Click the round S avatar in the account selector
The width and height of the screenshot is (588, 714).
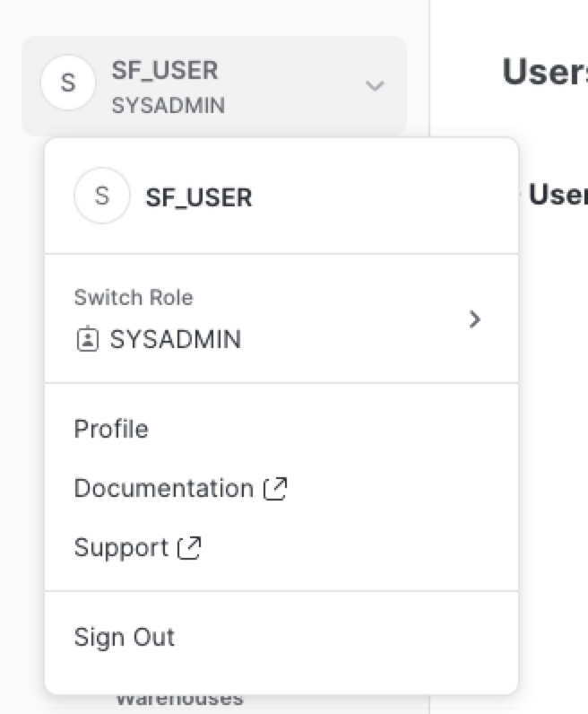point(67,85)
